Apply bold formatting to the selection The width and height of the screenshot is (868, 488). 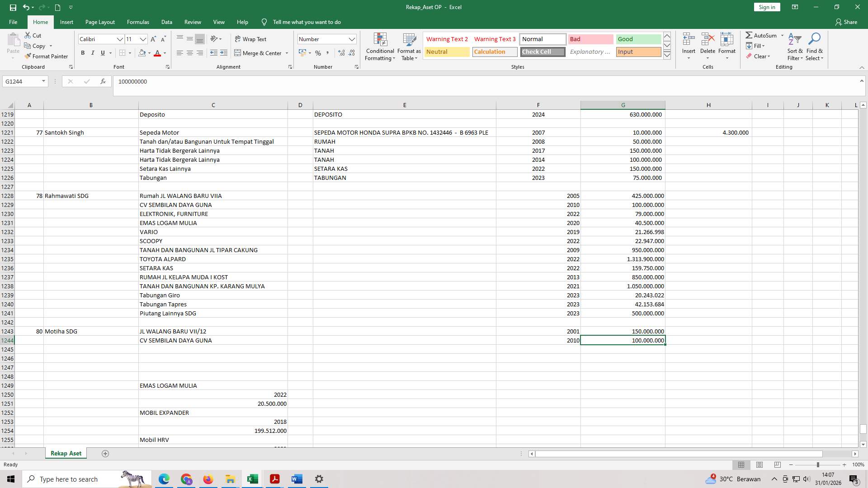coord(83,53)
